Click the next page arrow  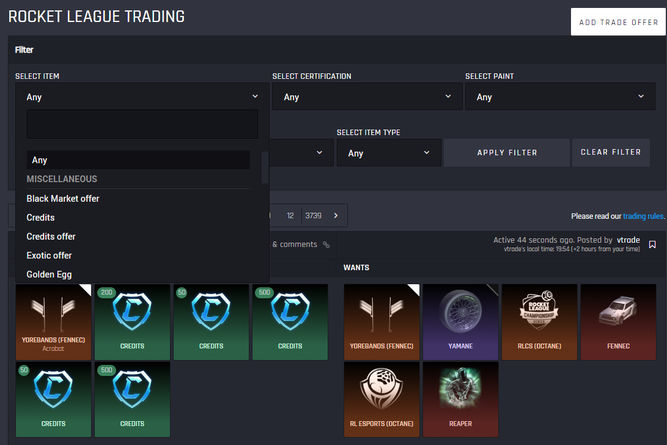336,216
